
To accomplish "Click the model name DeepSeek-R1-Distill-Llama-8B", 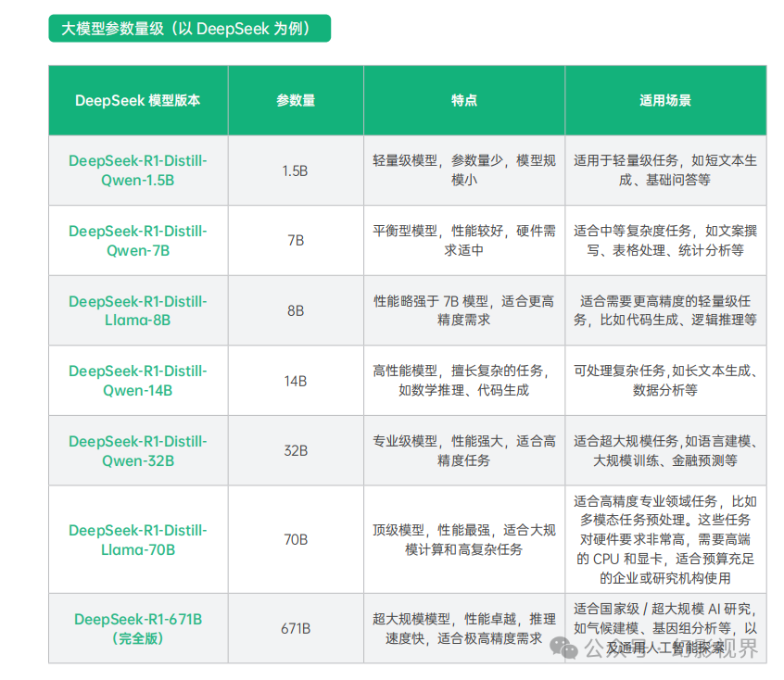I will pos(138,310).
